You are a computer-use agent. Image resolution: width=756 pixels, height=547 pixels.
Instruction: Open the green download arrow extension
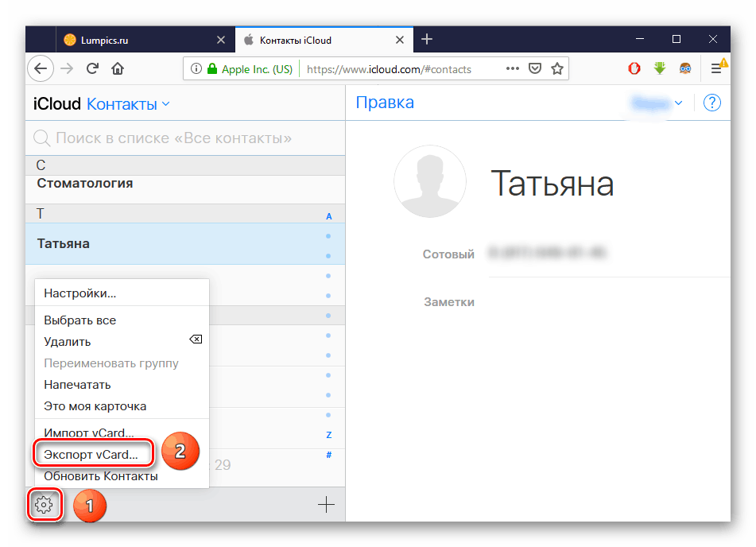[x=660, y=68]
